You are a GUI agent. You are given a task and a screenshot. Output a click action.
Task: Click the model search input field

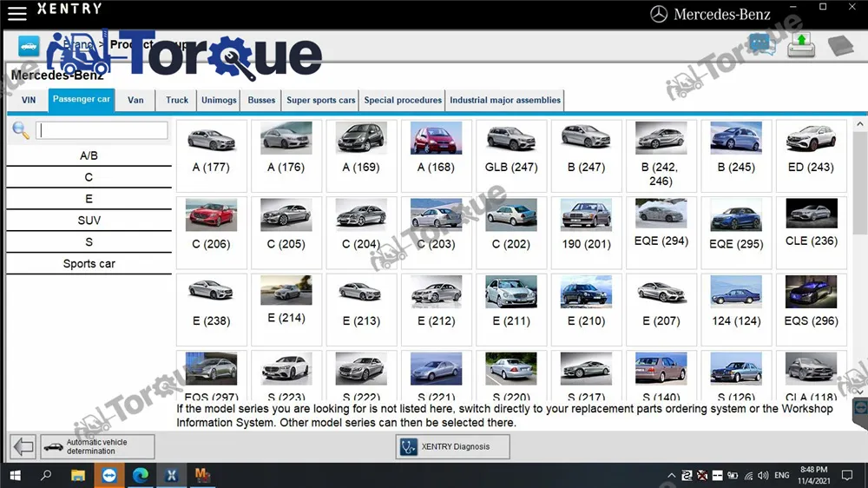tap(102, 130)
